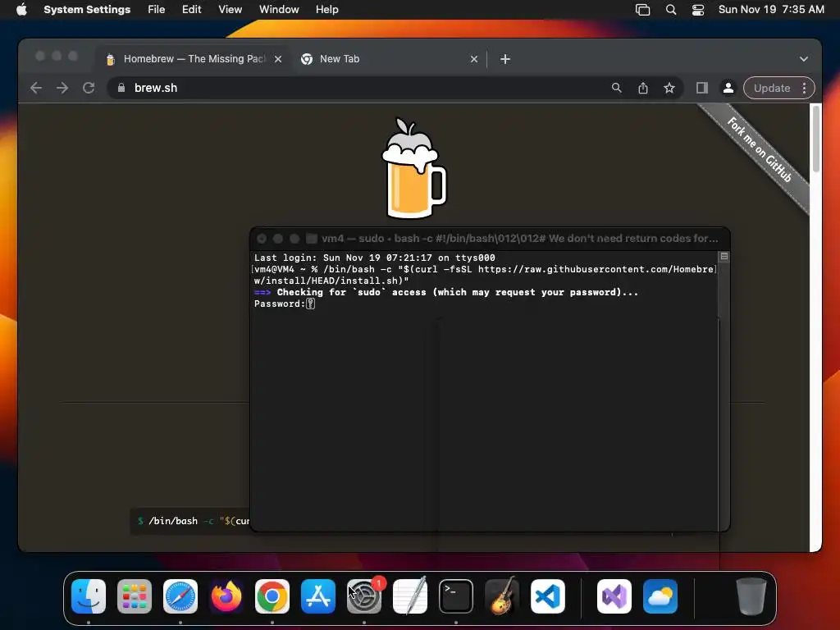Open Terminal icon in the Dock

tap(456, 596)
